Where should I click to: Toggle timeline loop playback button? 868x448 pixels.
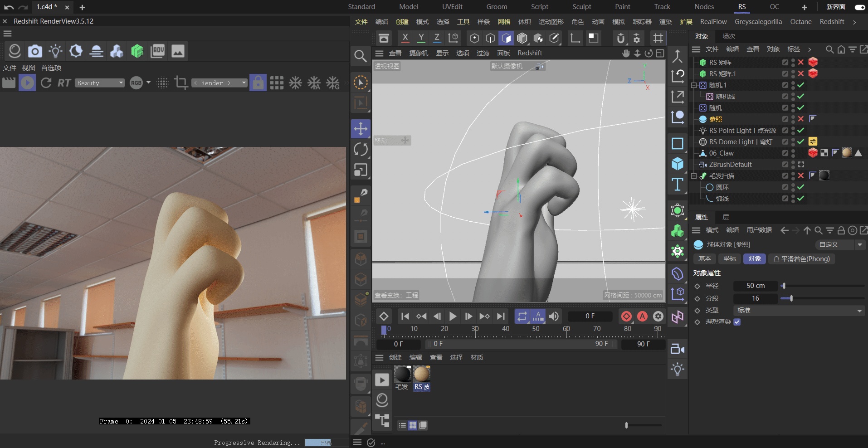522,316
